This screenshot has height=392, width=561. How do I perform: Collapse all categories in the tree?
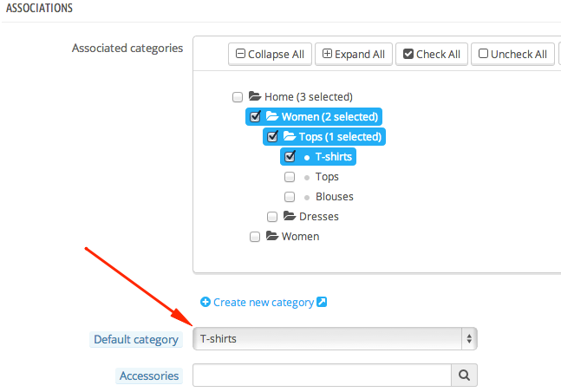click(270, 54)
